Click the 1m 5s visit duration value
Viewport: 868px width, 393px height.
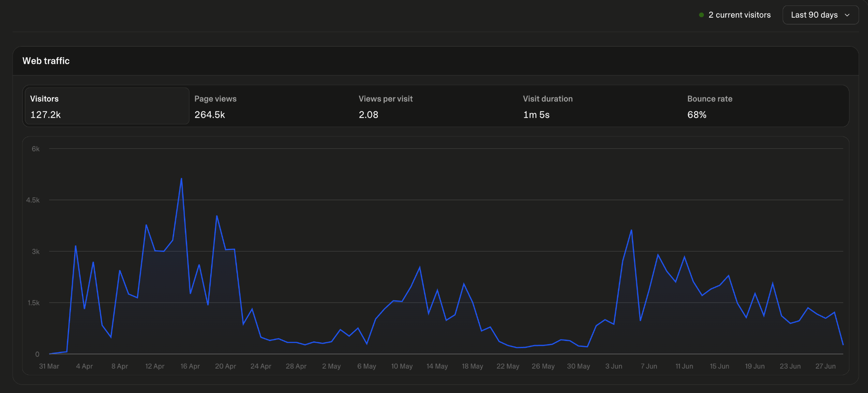(x=537, y=115)
